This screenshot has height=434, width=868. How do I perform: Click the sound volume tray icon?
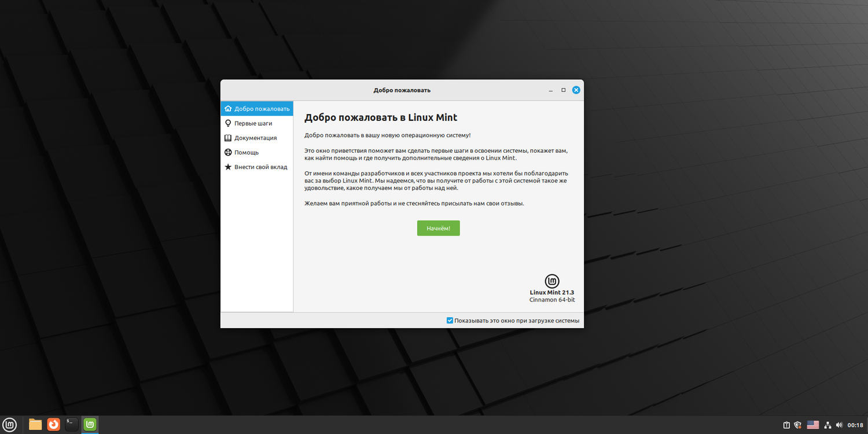point(839,425)
